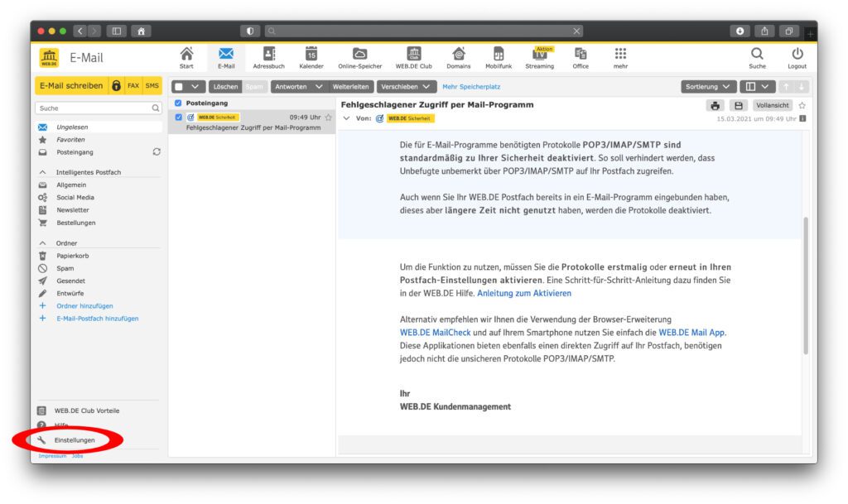This screenshot has width=848, height=504.
Task: Toggle the Posteingang group checkbox
Action: 178,103
